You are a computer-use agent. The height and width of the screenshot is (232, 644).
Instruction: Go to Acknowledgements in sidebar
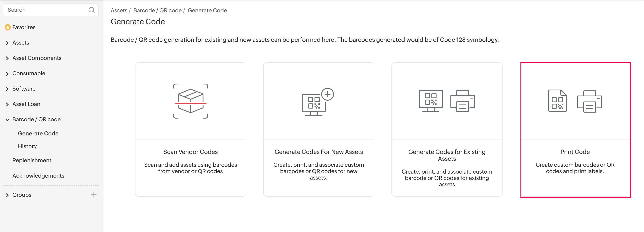pyautogui.click(x=38, y=176)
